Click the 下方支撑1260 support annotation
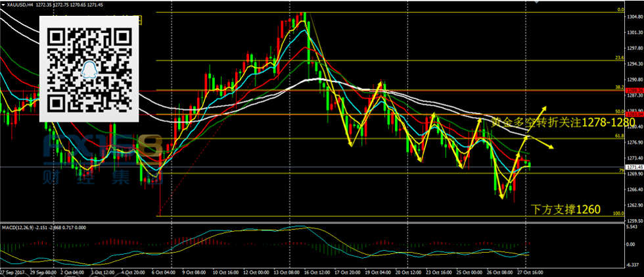Image resolution: width=644 pixels, height=277 pixels. pyautogui.click(x=565, y=209)
